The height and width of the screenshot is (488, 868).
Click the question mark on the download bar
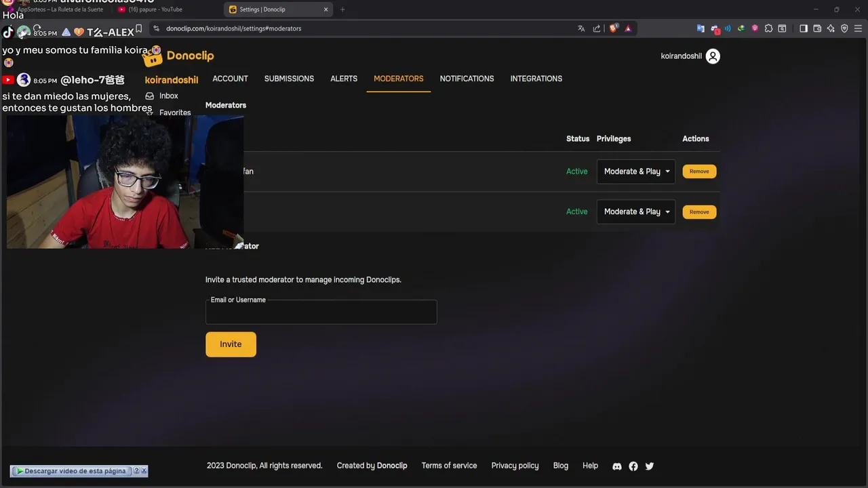coord(136,471)
